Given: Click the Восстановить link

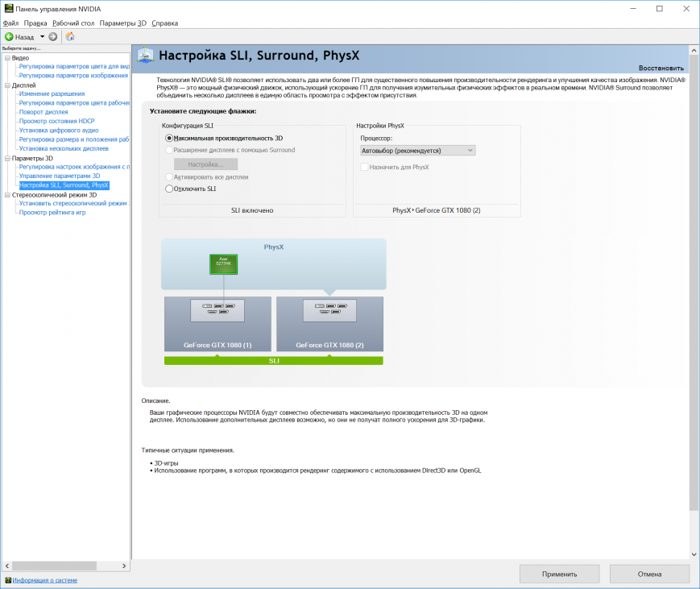Looking at the screenshot, I should (661, 68).
